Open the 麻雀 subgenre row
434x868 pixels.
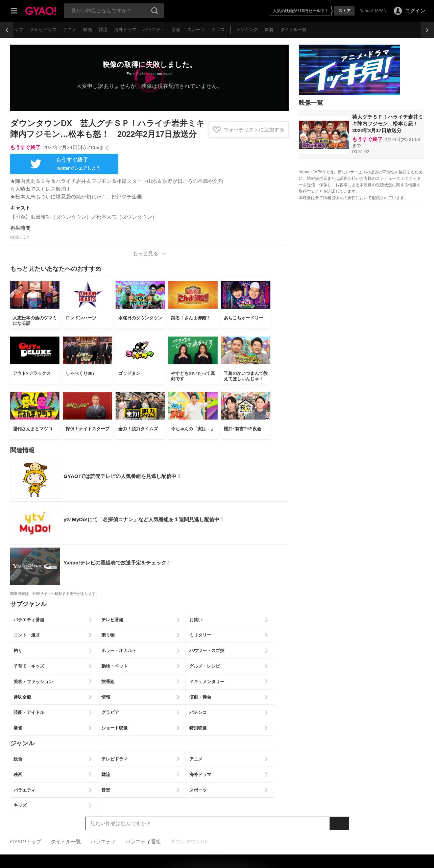54,728
